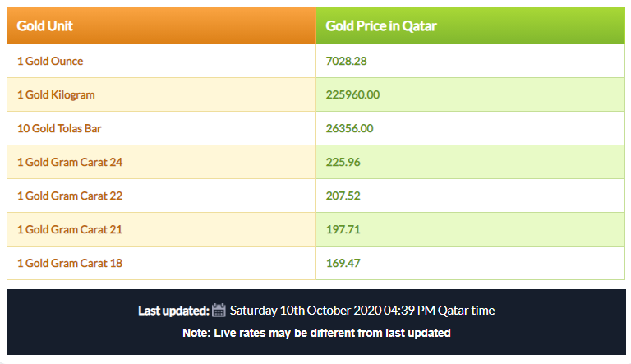Click the 197.71 carat 21 price
This screenshot has width=631, height=364.
click(x=343, y=229)
